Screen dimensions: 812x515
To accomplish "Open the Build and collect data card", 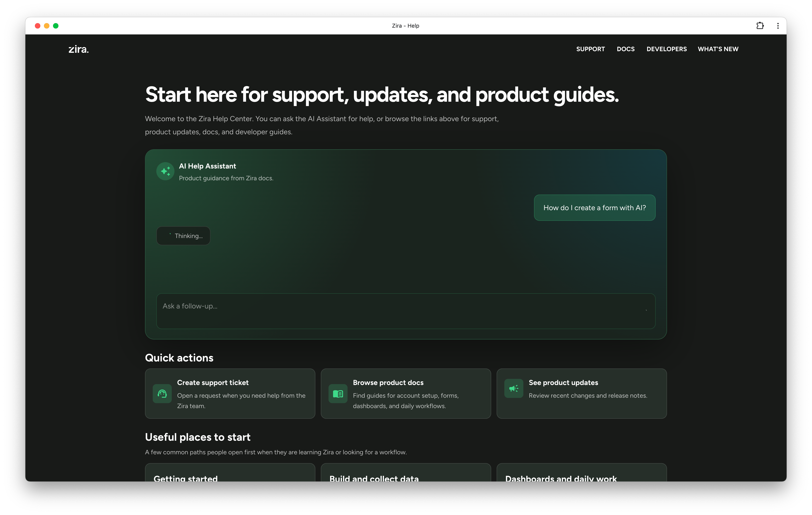I will coord(406,472).
